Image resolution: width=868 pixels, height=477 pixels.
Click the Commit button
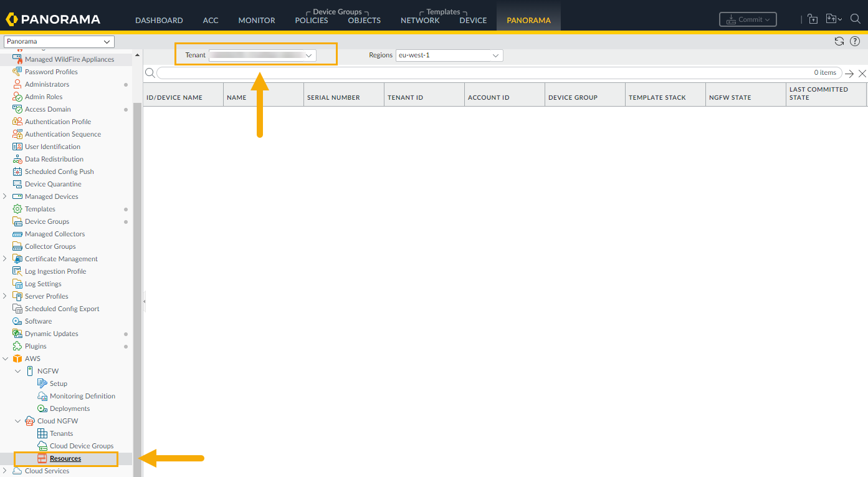click(748, 19)
